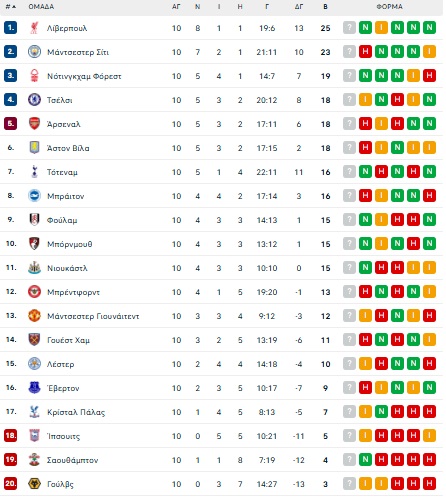Sort standings by the B points column
Viewport: 446px width, 497px height.
point(325,7)
